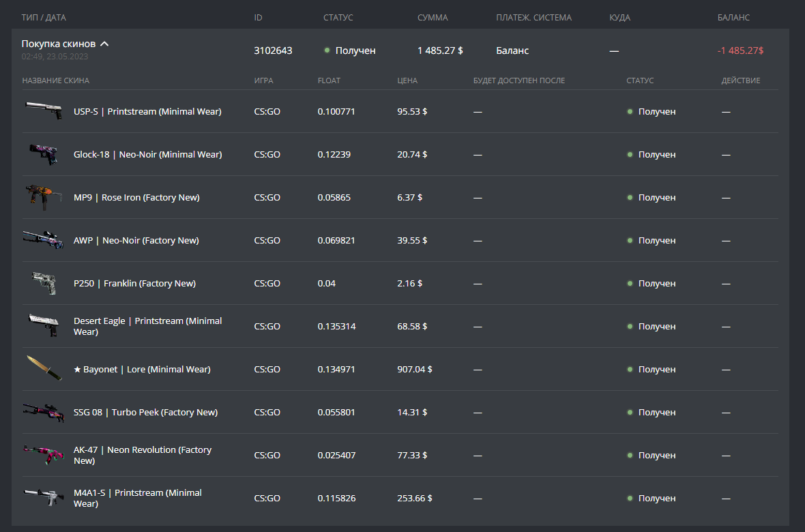Click the float value 0.135314
The height and width of the screenshot is (532, 805).
(337, 327)
